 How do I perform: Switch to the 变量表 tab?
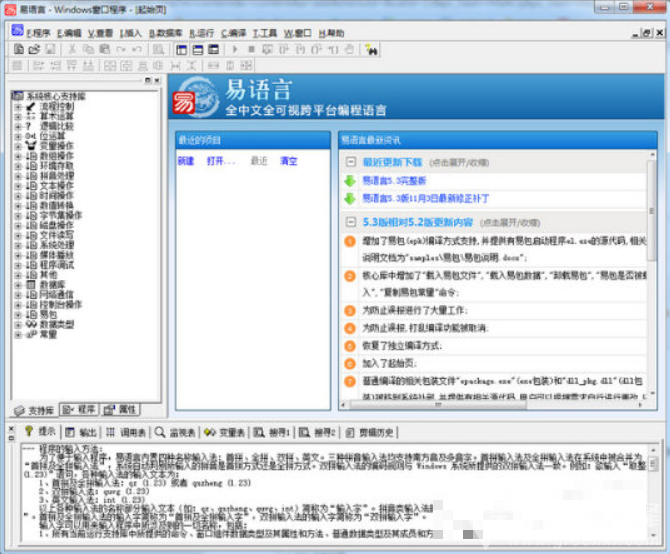point(224,432)
